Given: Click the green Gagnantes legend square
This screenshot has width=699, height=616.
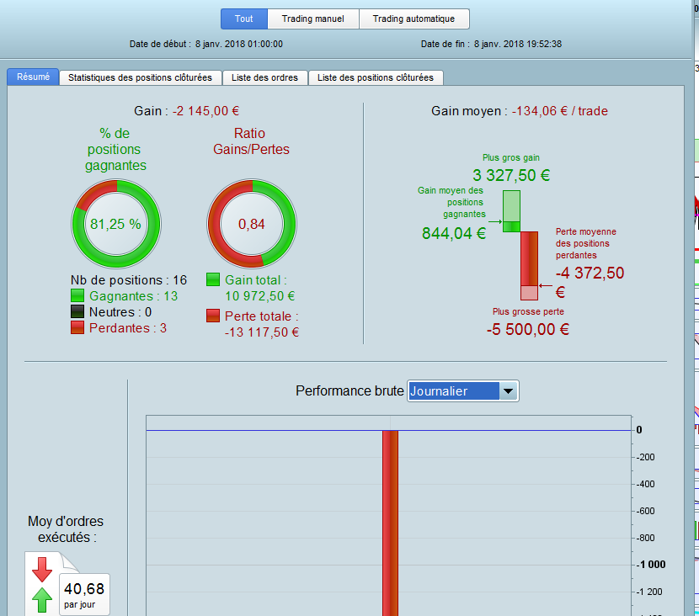Looking at the screenshot, I should coord(77,295).
